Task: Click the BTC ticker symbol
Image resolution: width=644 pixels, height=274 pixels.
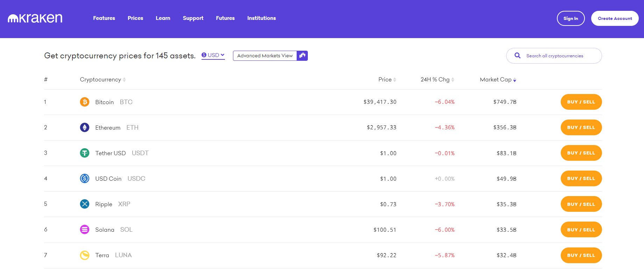Action: pyautogui.click(x=126, y=102)
